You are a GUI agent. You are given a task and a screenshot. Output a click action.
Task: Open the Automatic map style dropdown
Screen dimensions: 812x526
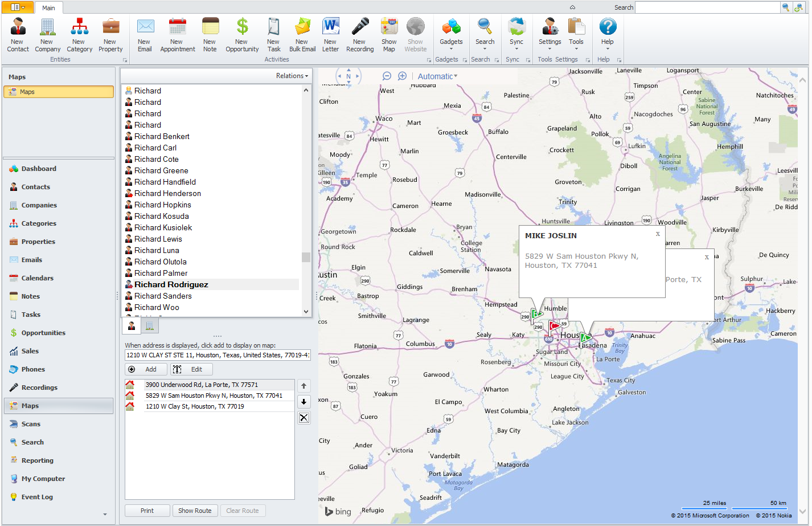[437, 76]
